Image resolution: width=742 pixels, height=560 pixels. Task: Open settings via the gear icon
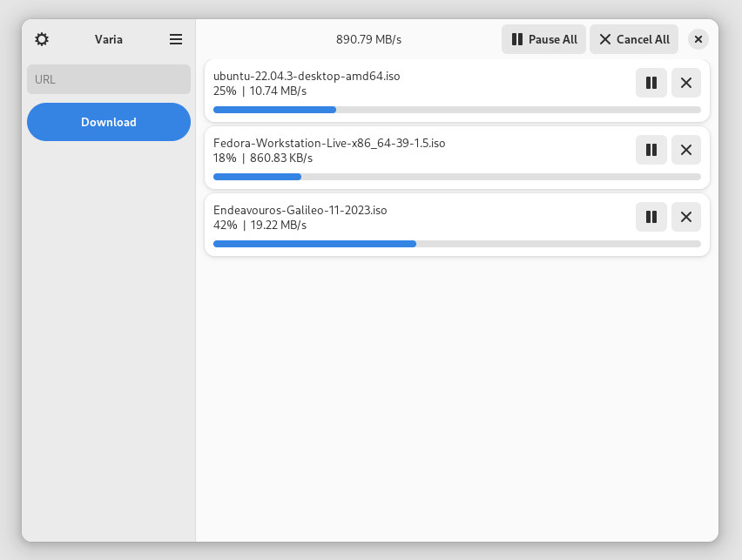[x=42, y=39]
